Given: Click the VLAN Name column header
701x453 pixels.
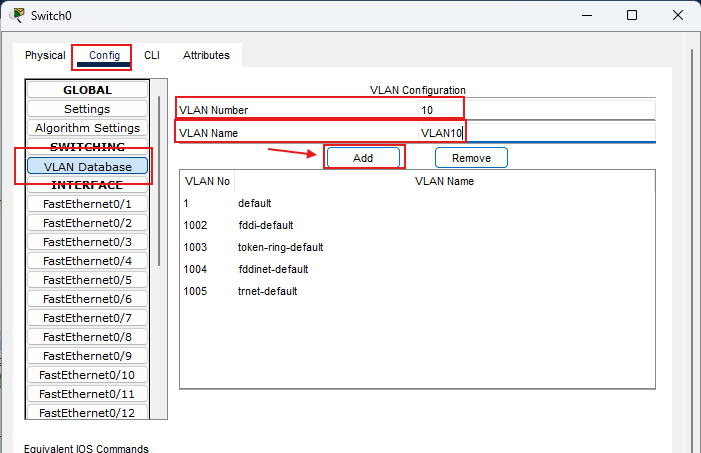Looking at the screenshot, I should tap(444, 181).
